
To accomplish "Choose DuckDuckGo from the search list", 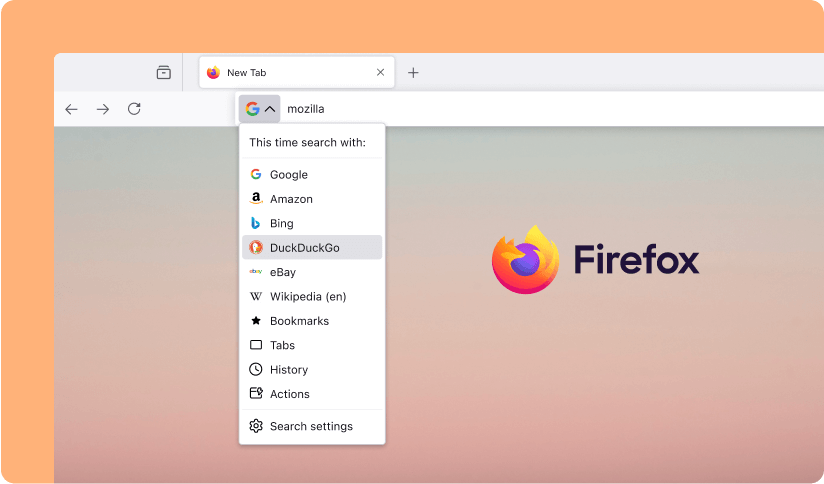I will tap(312, 248).
